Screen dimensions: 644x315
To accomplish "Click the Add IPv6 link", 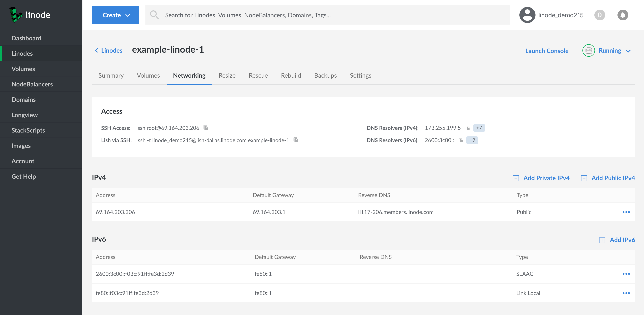I will [622, 240].
